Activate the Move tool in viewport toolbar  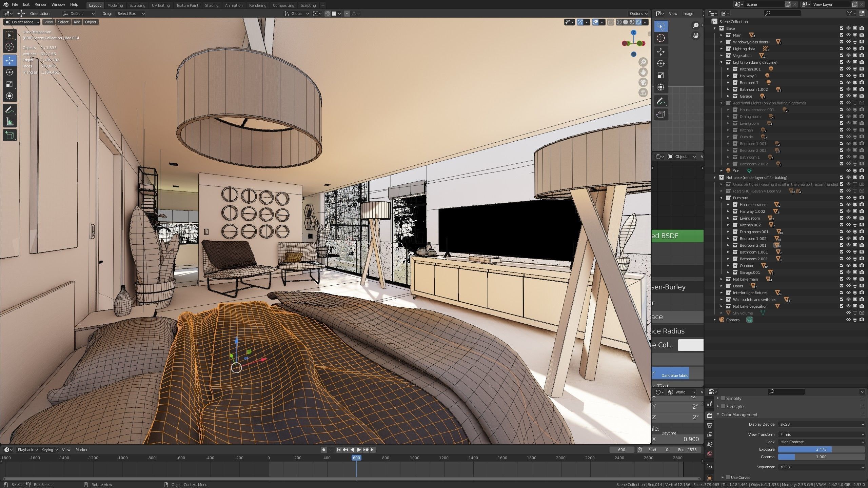9,60
